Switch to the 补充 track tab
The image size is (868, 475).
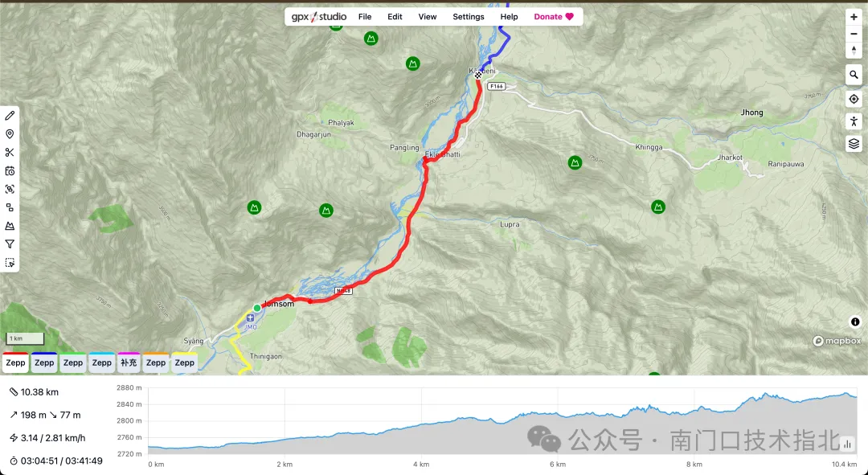128,362
